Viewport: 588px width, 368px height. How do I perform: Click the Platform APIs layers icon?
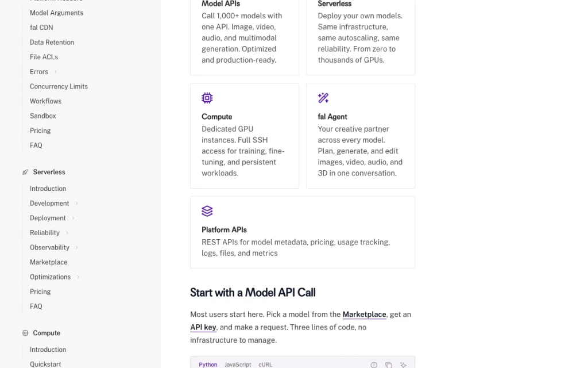coord(207,211)
